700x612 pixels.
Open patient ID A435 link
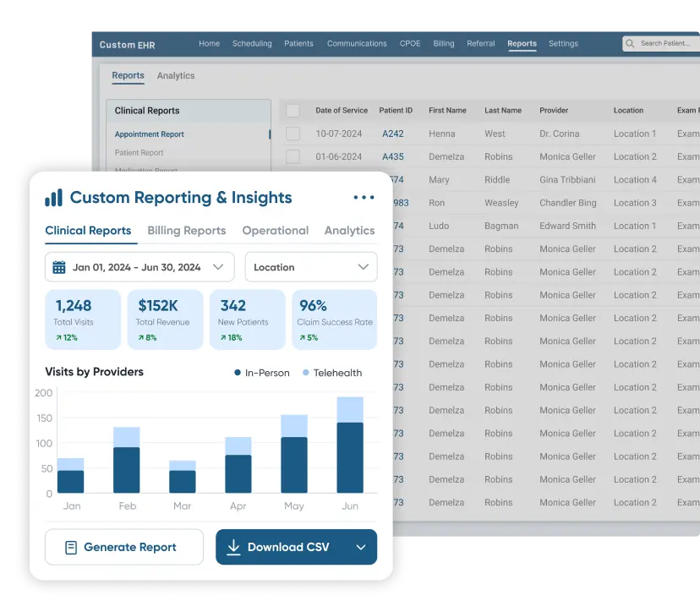(x=393, y=156)
